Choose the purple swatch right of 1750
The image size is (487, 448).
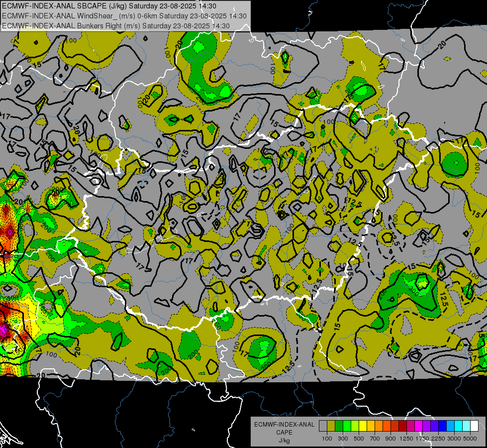pos(426,426)
